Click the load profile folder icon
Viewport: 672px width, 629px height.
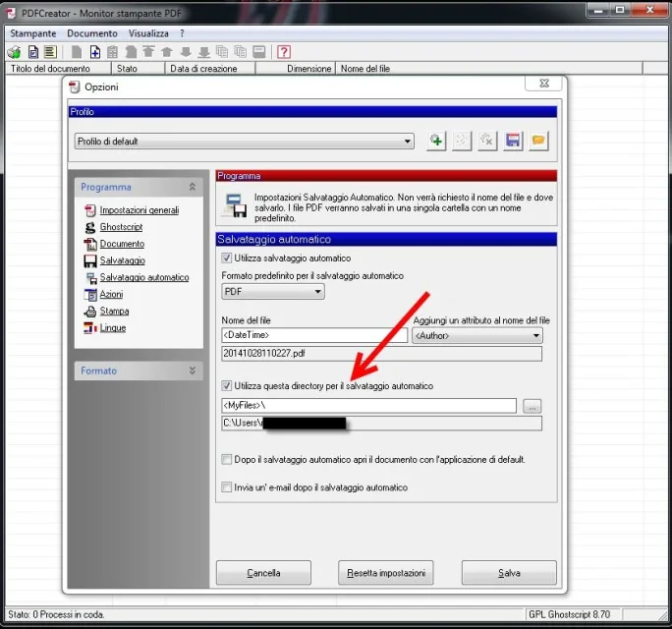[x=537, y=142]
